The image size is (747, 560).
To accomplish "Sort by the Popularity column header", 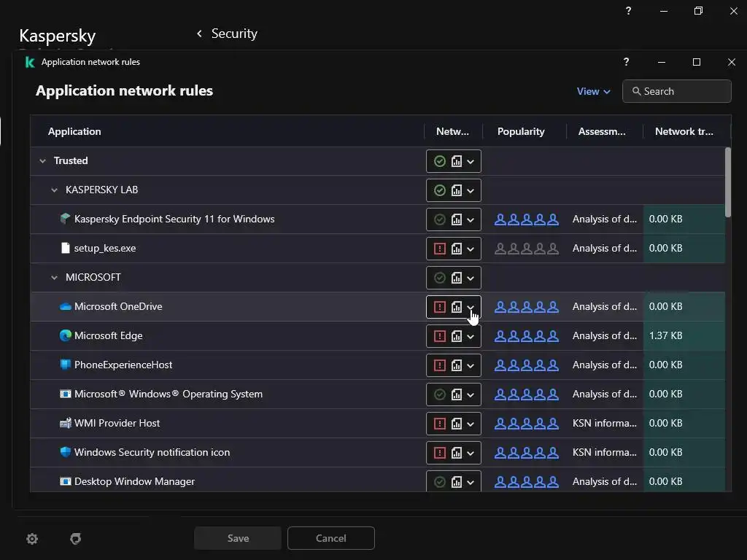I will (521, 132).
